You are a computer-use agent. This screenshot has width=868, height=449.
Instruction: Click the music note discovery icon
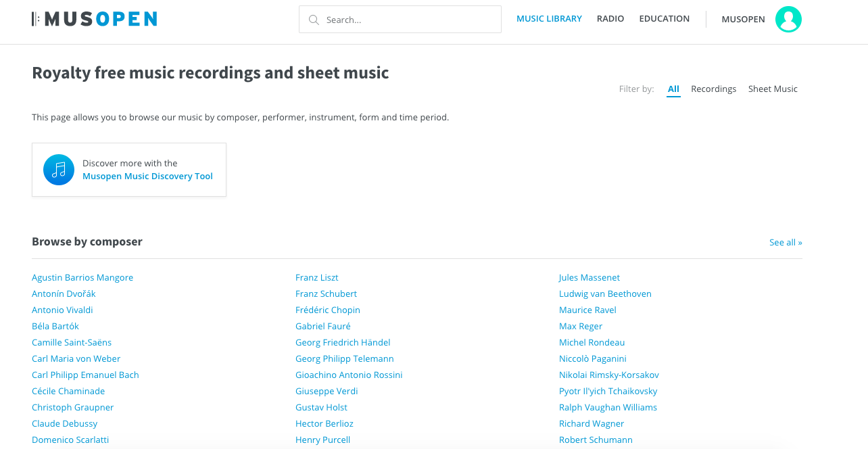(x=59, y=170)
